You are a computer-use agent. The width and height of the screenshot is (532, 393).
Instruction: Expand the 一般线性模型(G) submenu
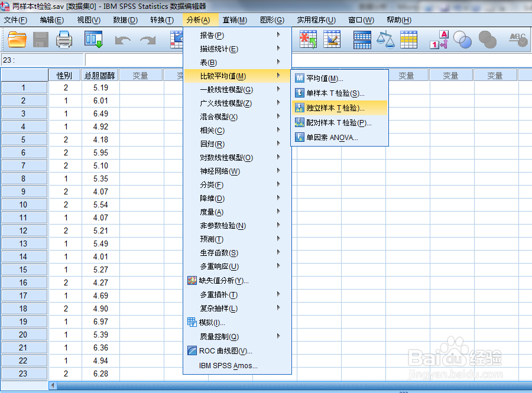pyautogui.click(x=238, y=89)
